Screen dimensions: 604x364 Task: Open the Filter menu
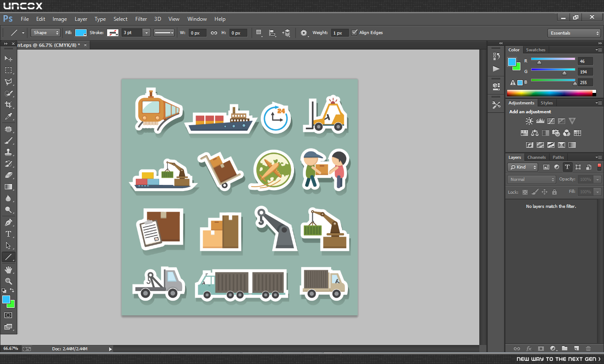click(141, 19)
